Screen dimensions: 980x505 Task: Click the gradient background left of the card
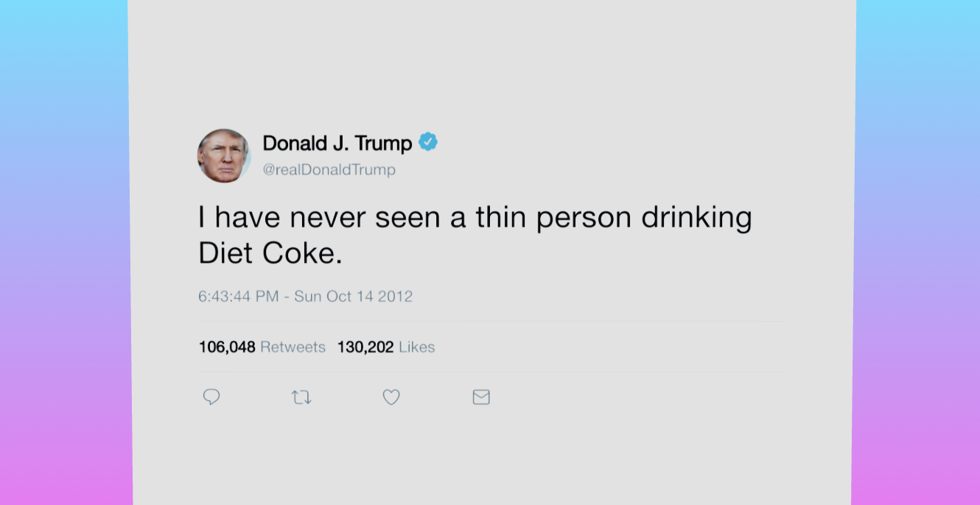(64, 252)
